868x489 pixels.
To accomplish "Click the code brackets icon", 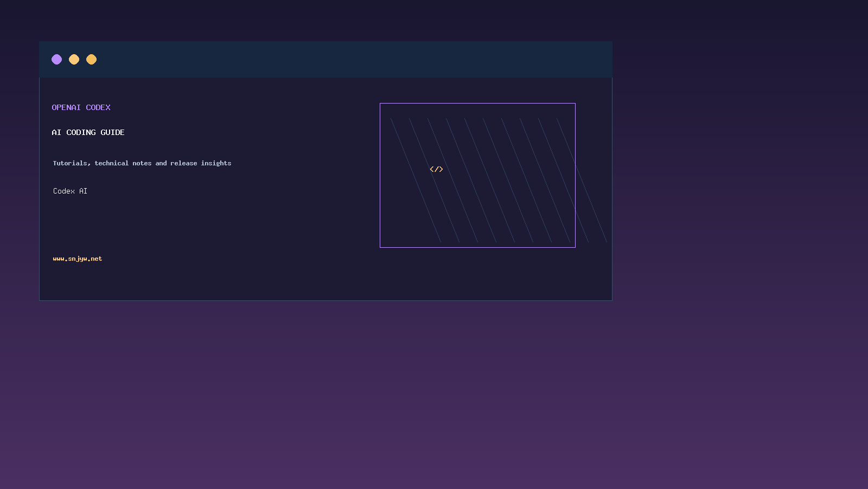I will 436,169.
